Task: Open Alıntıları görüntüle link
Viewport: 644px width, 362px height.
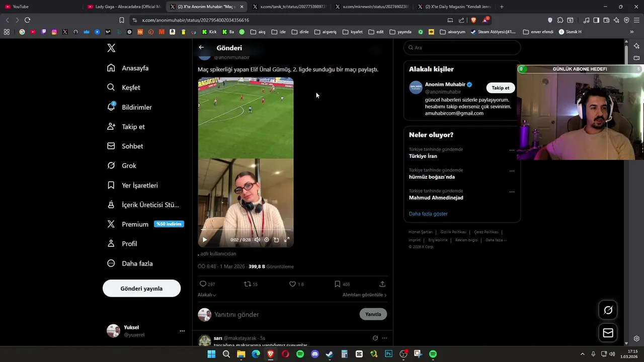Action: tap(364, 295)
